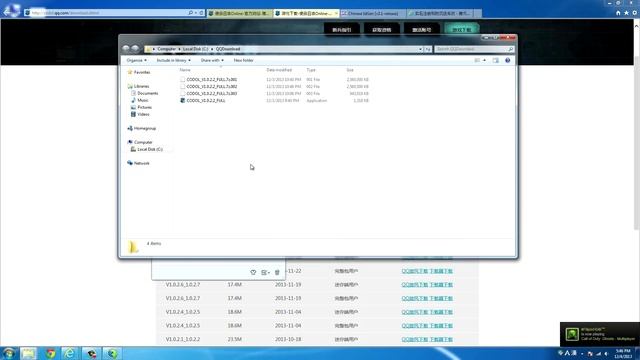Expand the Explorer address bar history dropdown
Viewport: 640px width, 360px height.
(x=420, y=49)
